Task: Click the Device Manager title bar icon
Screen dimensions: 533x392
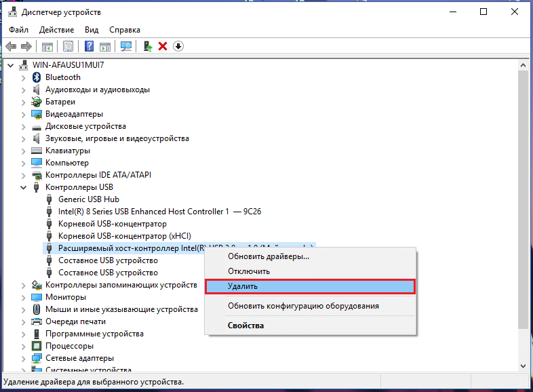Action: point(13,12)
